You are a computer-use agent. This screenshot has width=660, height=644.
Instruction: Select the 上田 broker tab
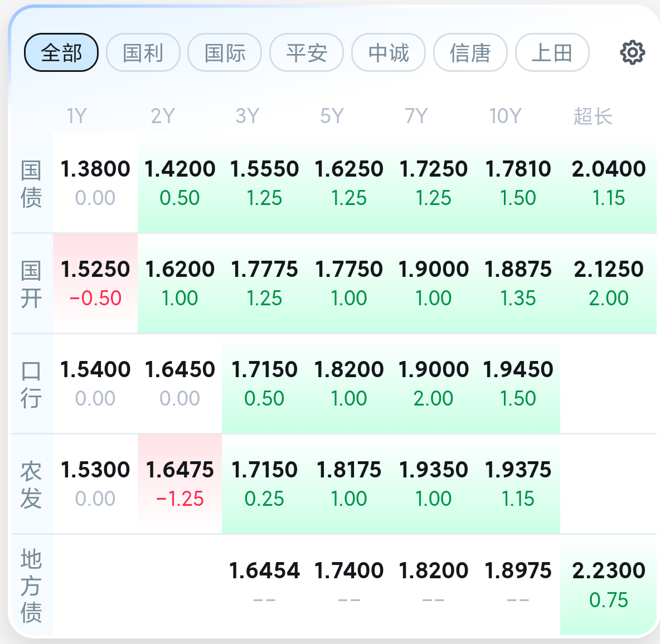[x=552, y=53]
